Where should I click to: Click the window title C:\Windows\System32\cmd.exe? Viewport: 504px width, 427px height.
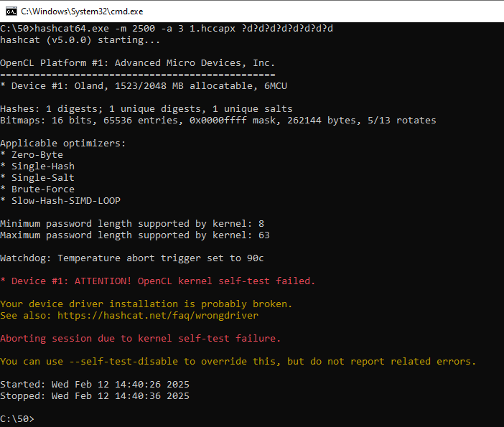(x=82, y=11)
